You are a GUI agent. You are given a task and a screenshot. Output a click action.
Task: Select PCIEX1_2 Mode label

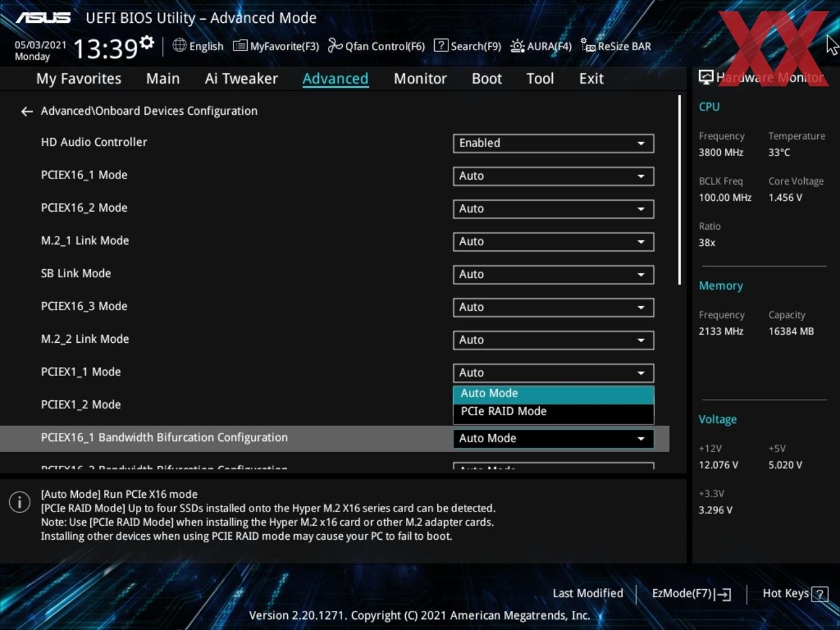tap(81, 404)
